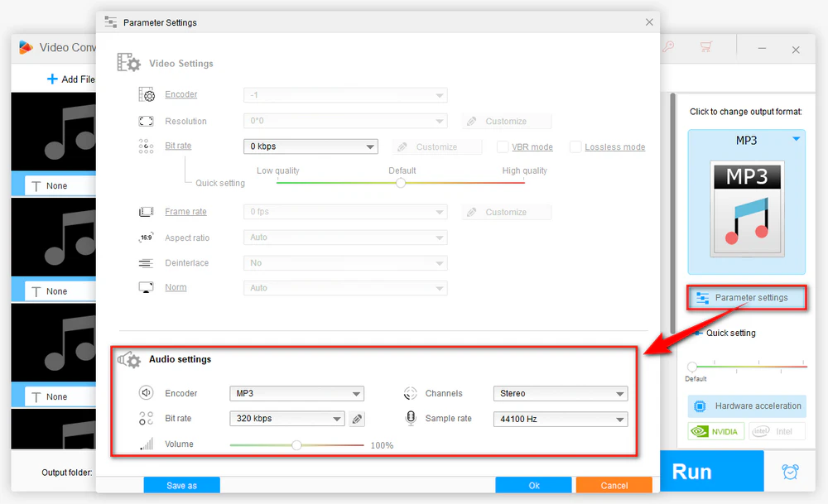This screenshot has width=828, height=504.
Task: Click the Encoder link under Video Settings
Action: pyautogui.click(x=181, y=94)
